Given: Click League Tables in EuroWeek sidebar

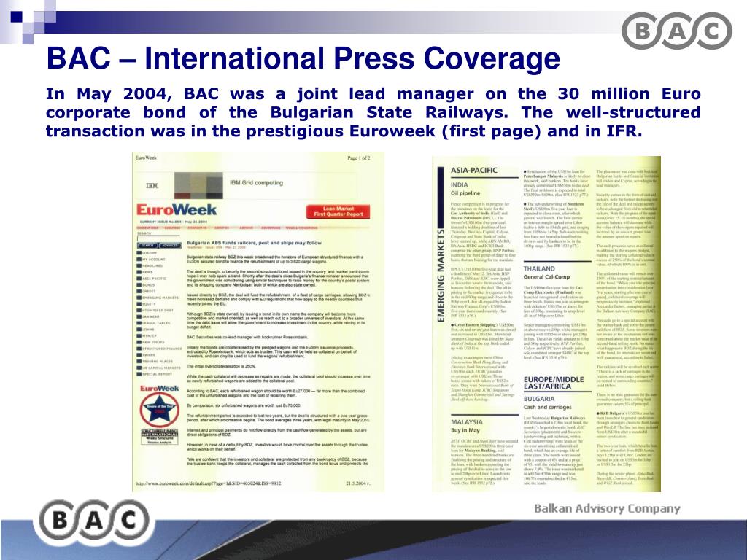Looking at the screenshot, I should point(153,323).
